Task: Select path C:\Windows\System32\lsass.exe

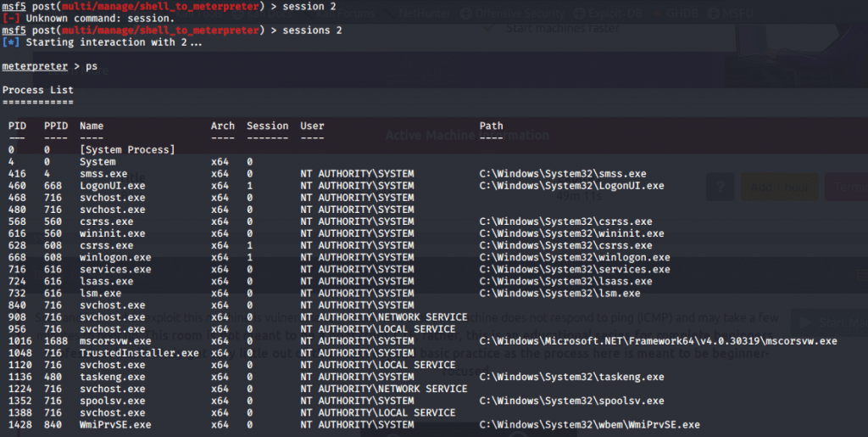Action: pyautogui.click(x=565, y=282)
